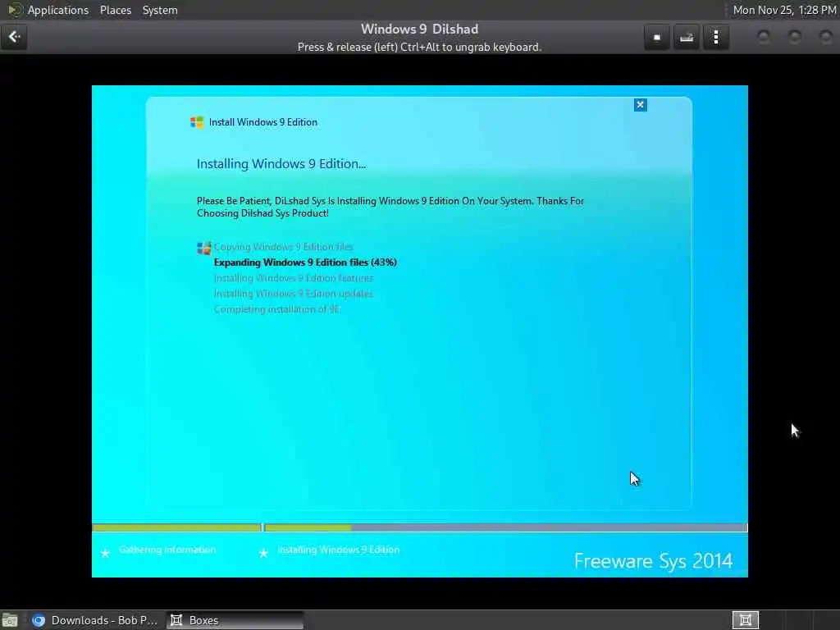Click the installation files progress bar

505,527
